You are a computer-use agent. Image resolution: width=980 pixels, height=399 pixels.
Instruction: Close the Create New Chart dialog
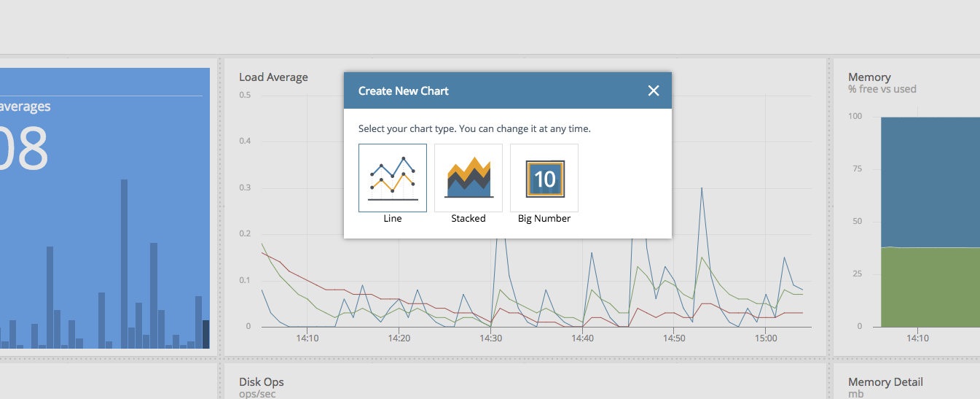653,90
